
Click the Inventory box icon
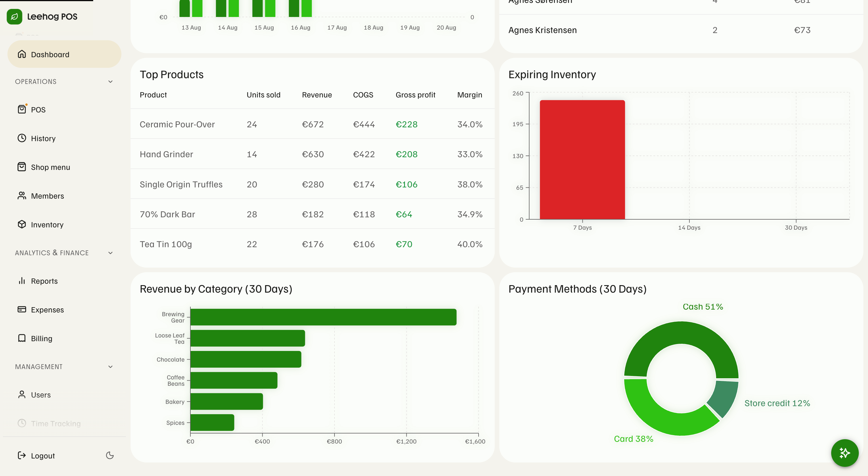point(22,224)
